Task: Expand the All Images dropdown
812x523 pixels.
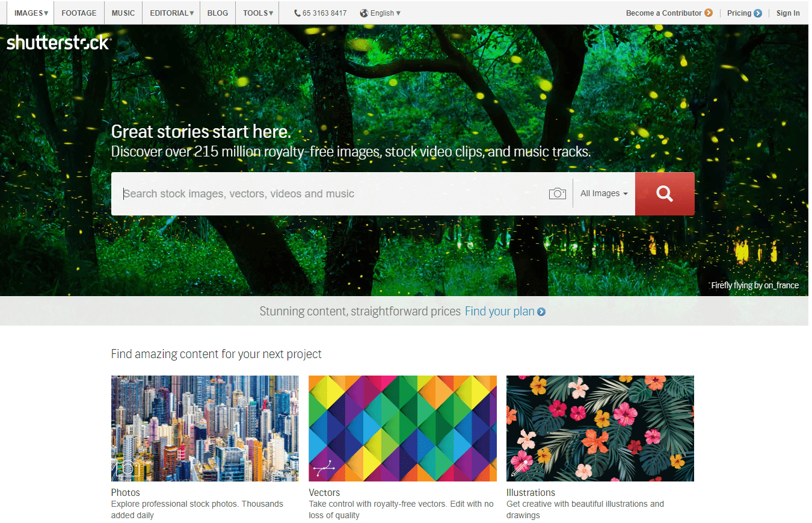Action: click(x=604, y=193)
